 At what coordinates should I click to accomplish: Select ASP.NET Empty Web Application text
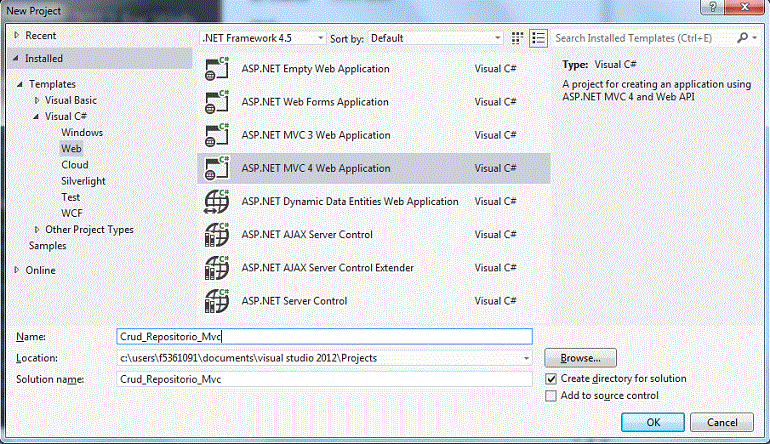click(315, 69)
